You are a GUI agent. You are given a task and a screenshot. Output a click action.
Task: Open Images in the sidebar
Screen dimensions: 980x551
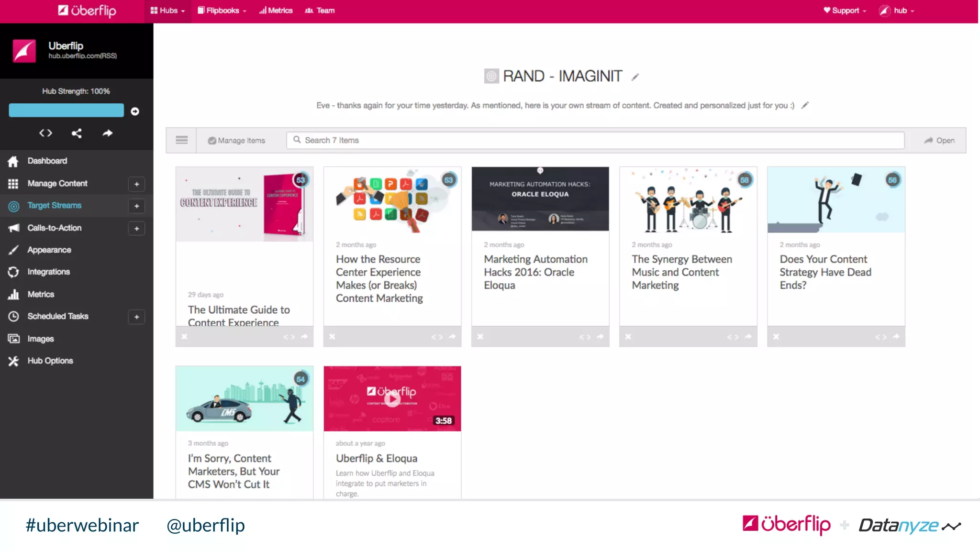(x=40, y=339)
